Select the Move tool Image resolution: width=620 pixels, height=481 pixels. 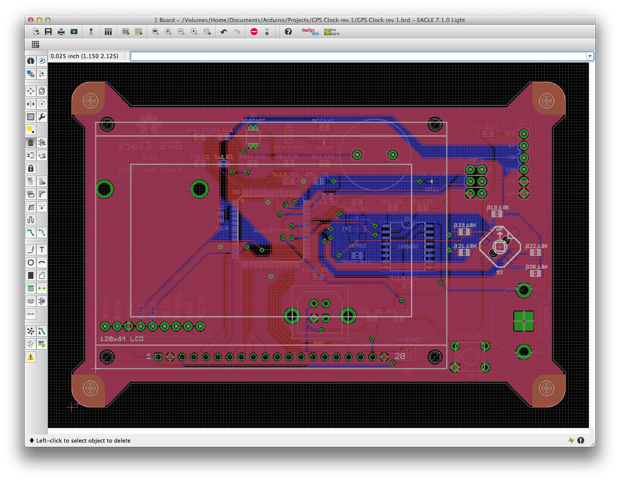click(x=31, y=91)
